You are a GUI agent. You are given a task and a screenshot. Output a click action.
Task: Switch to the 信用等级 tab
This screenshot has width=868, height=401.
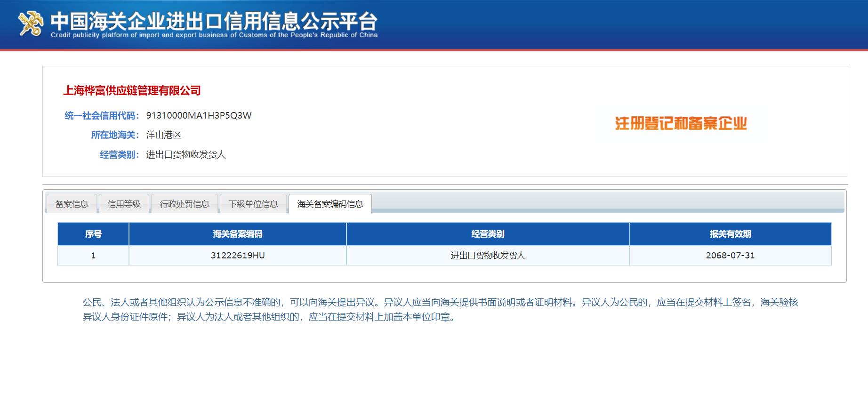(124, 204)
